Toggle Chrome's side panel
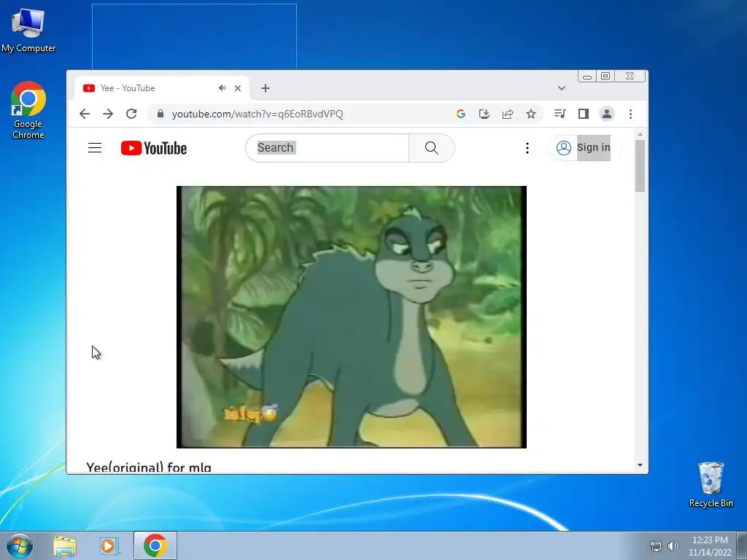The width and height of the screenshot is (747, 560). point(584,114)
